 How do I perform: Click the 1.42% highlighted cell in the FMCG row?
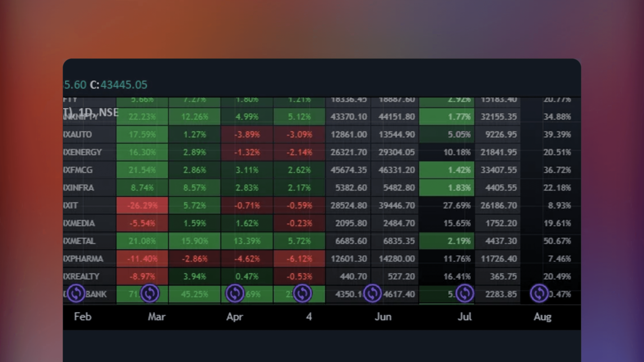pyautogui.click(x=446, y=170)
